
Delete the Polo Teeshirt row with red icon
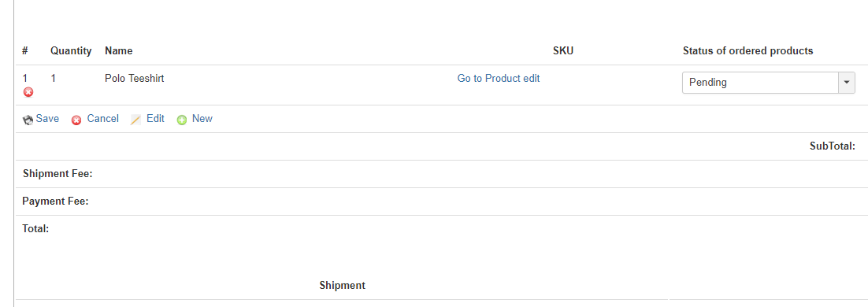coord(28,92)
